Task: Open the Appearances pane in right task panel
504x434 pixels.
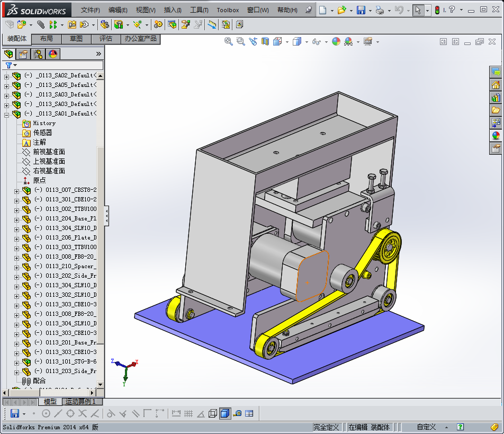Action: point(496,135)
